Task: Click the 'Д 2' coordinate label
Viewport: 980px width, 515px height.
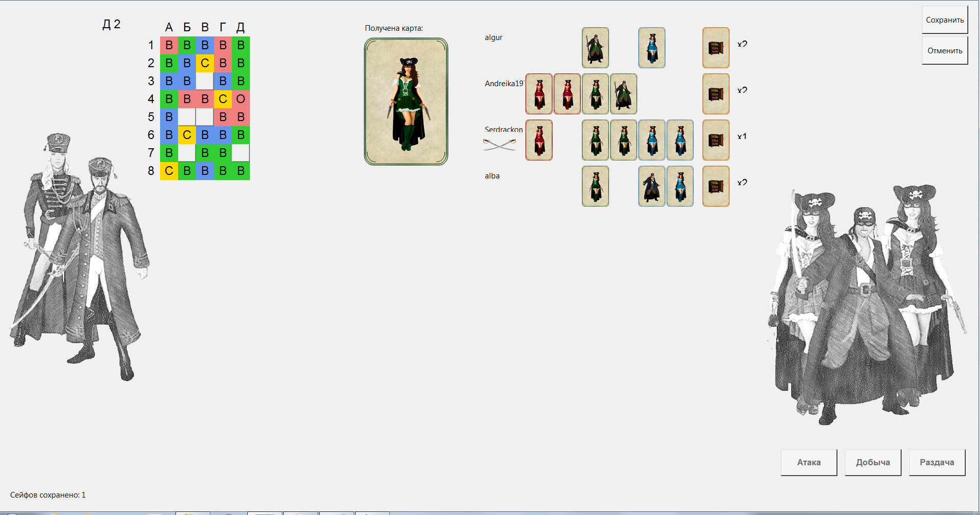Action: click(x=111, y=24)
